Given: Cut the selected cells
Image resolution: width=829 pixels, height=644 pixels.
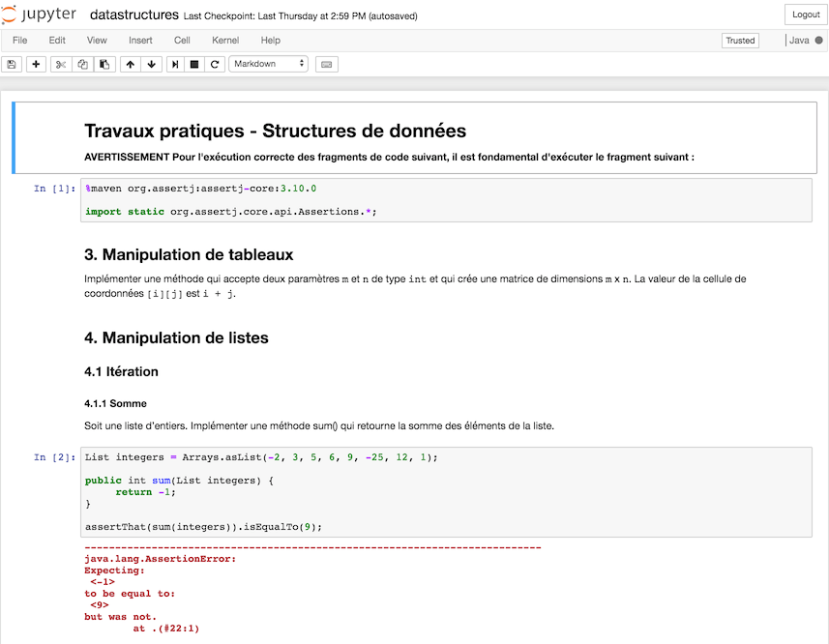Looking at the screenshot, I should [59, 64].
